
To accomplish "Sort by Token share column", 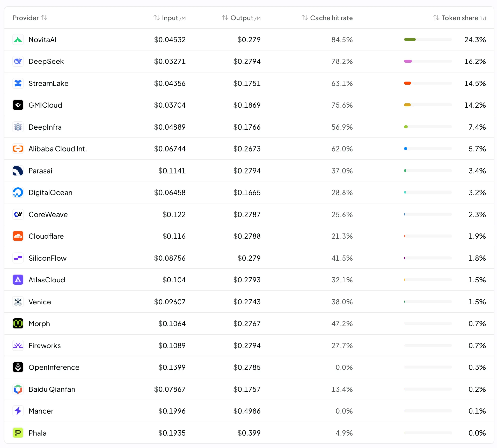I will click(x=459, y=18).
